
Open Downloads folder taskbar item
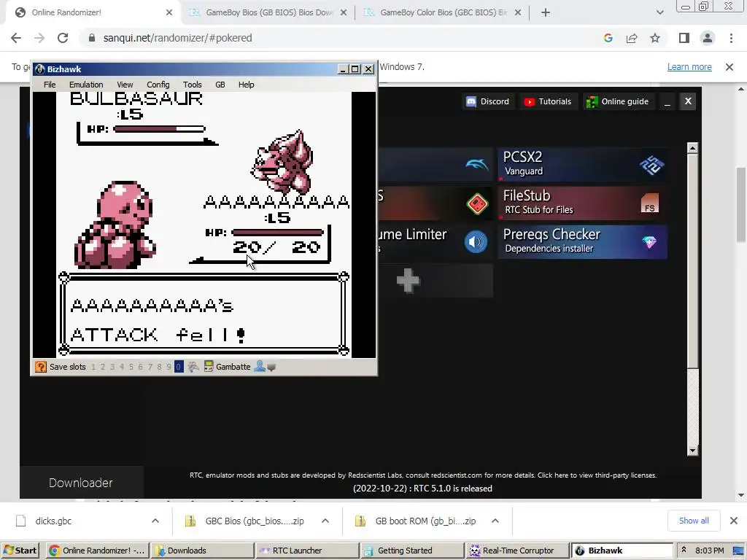tap(202, 551)
